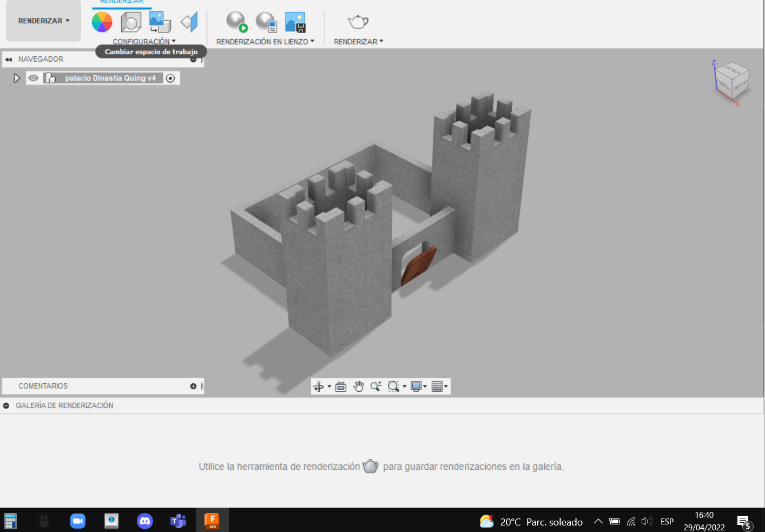Open the calculator taskbar icon
765x532 pixels.
(x=10, y=521)
